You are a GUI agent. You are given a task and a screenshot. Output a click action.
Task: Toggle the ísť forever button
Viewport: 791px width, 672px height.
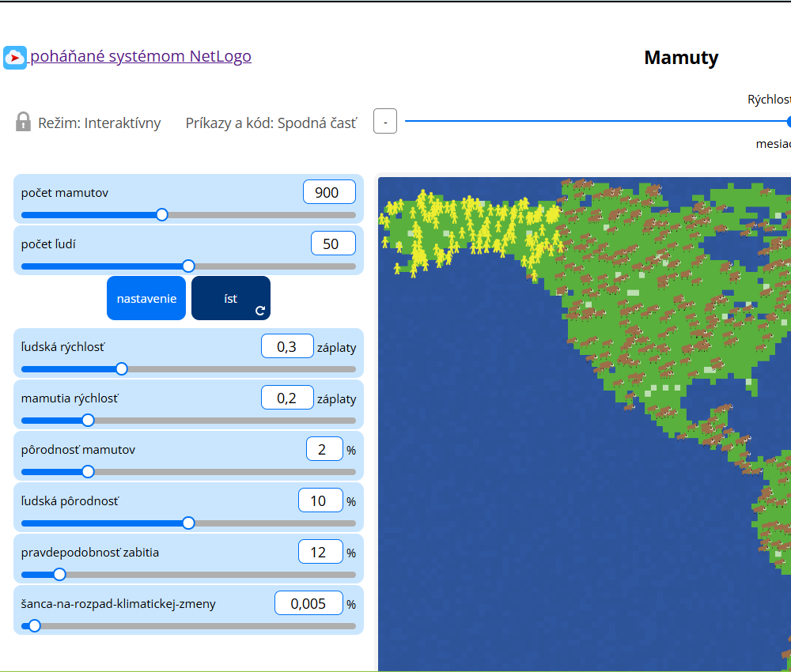click(x=230, y=298)
